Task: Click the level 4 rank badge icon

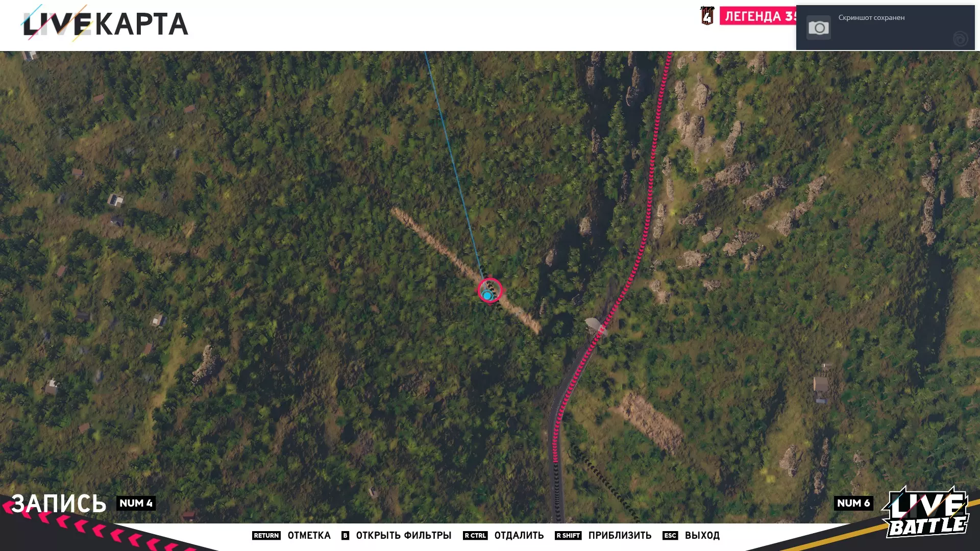Action: [707, 16]
